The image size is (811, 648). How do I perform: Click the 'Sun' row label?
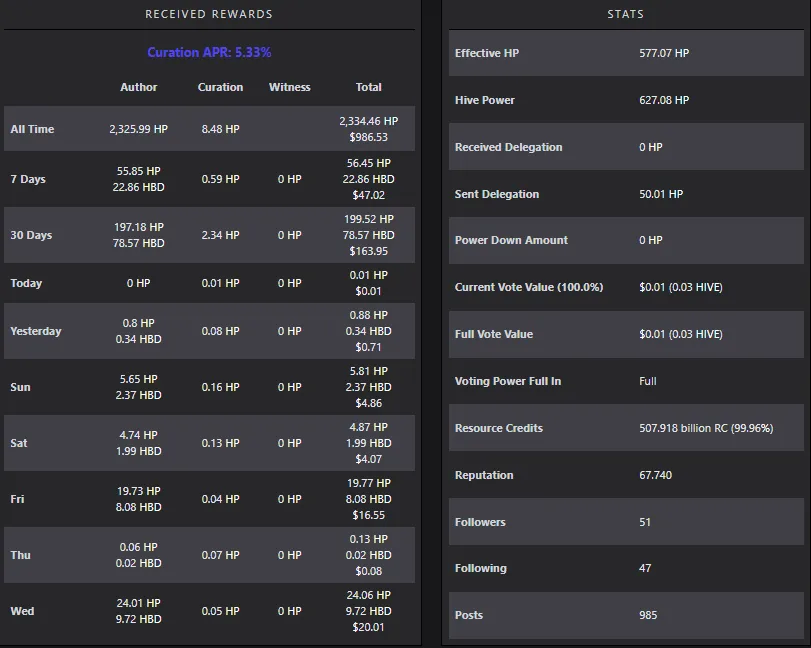tap(20, 387)
